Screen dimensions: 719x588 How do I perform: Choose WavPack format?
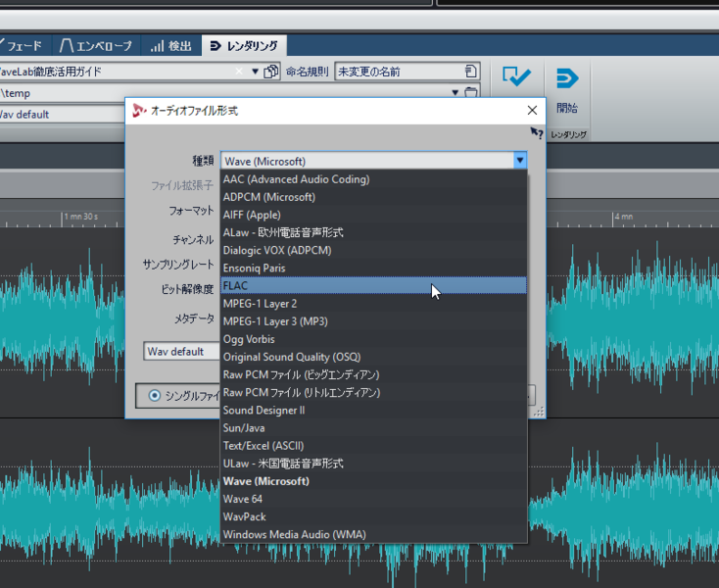pos(373,516)
